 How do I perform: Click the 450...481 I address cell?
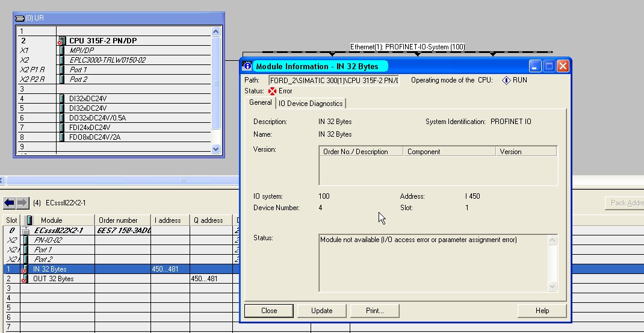170,269
